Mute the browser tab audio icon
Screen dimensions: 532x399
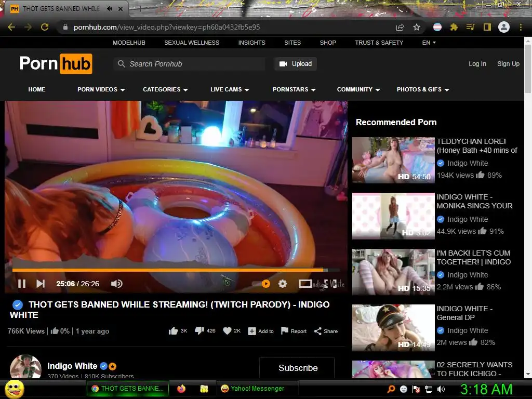109,9
